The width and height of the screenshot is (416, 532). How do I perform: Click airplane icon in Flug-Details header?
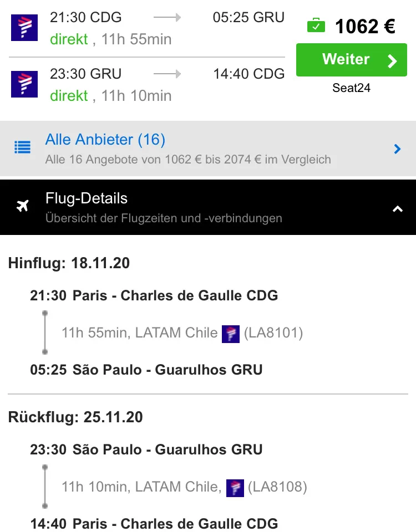tap(22, 207)
